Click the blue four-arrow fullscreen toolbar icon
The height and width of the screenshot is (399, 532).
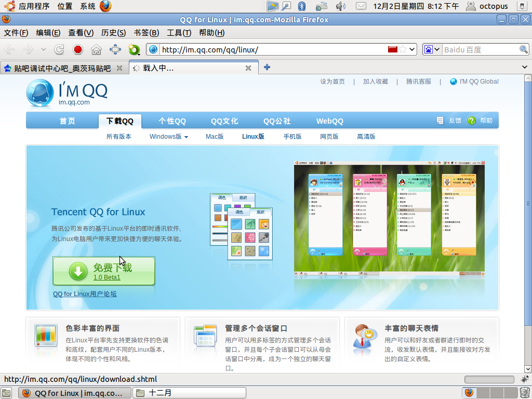point(115,49)
